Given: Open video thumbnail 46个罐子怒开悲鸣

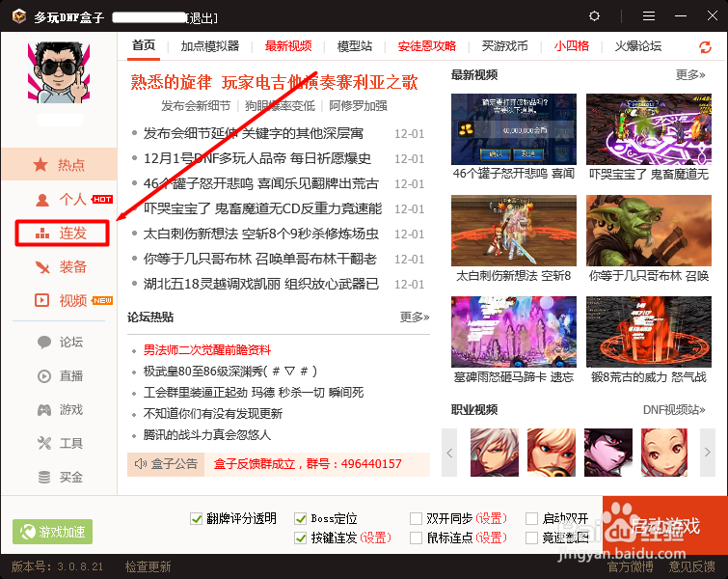Looking at the screenshot, I should pos(514,129).
